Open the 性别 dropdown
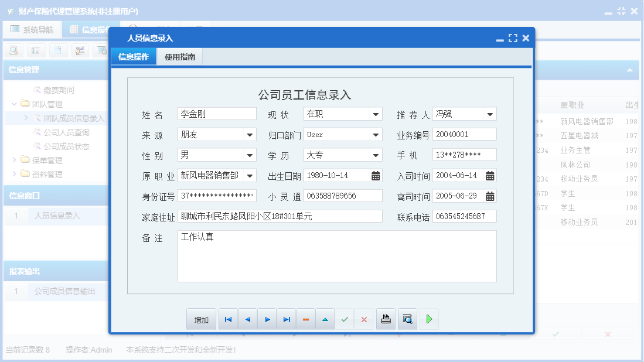 (251, 155)
